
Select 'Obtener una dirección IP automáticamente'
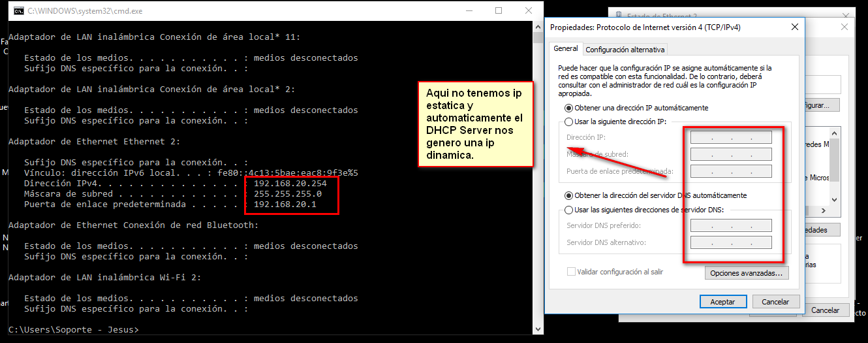pos(568,108)
